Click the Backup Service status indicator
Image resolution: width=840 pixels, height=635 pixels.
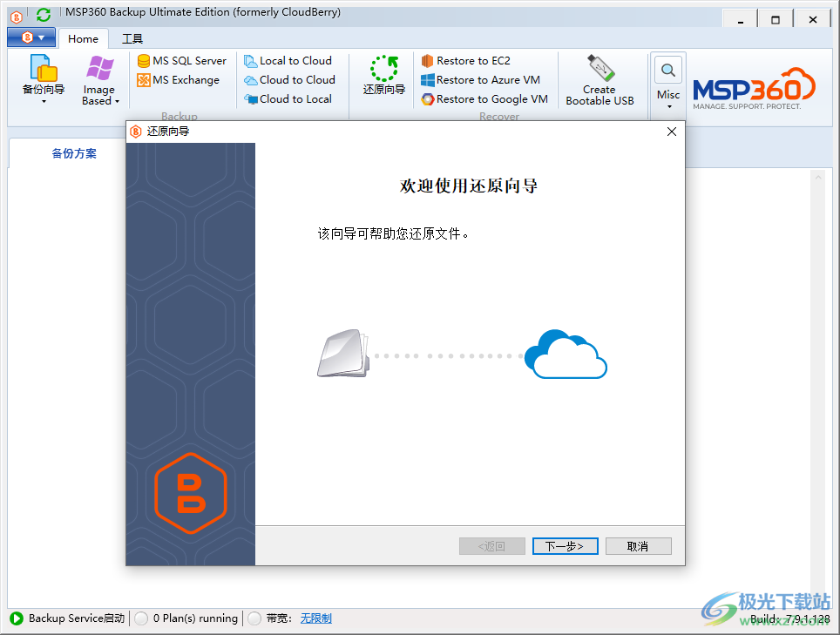click(65, 618)
